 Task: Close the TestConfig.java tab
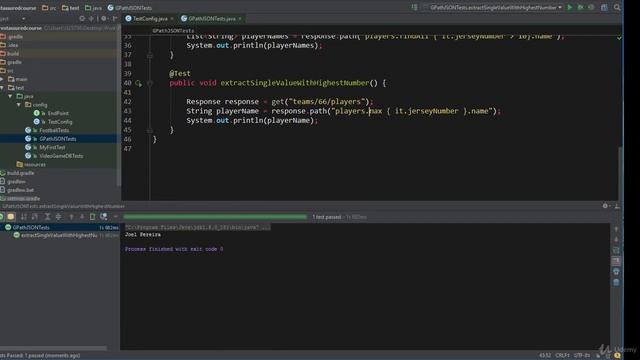172,19
